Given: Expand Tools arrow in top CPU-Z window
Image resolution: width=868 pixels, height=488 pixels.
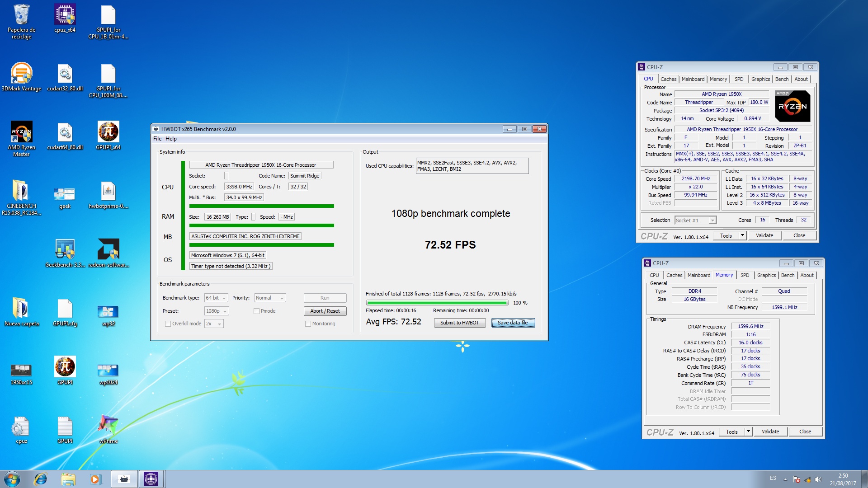Looking at the screenshot, I should tap(742, 235).
